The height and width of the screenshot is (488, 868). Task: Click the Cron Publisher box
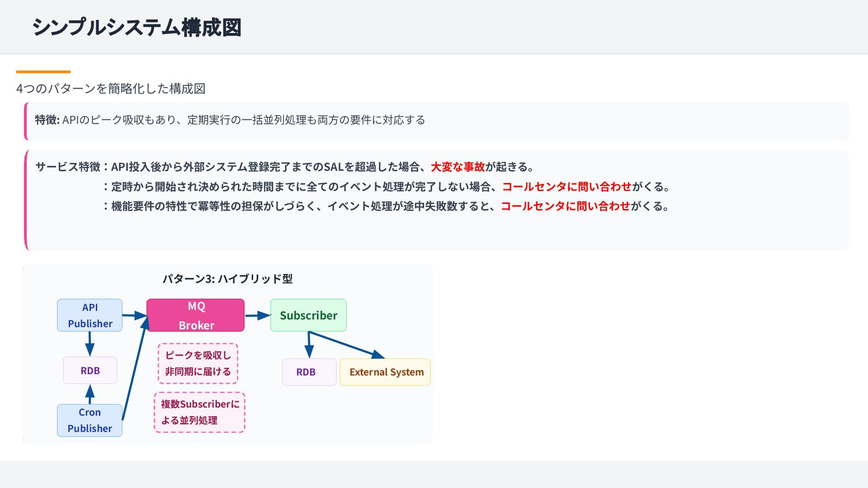coord(90,420)
